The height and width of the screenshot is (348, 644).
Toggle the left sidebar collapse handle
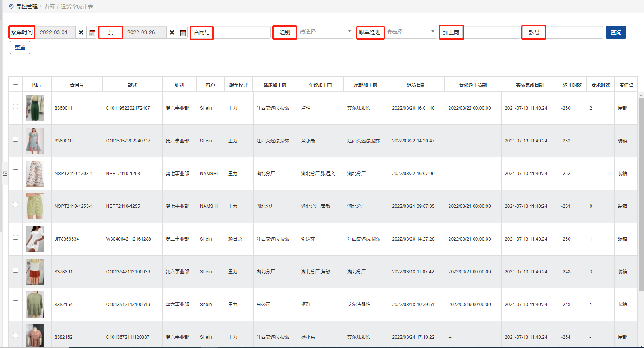[5, 173]
